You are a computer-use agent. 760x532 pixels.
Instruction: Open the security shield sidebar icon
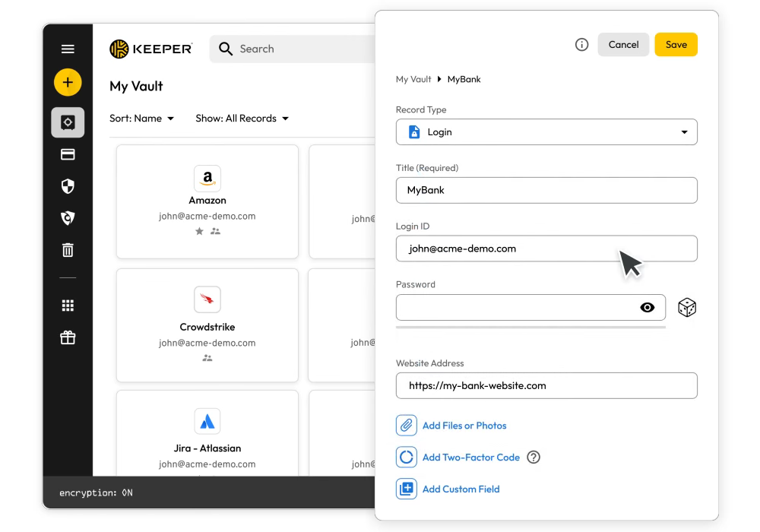pos(68,186)
